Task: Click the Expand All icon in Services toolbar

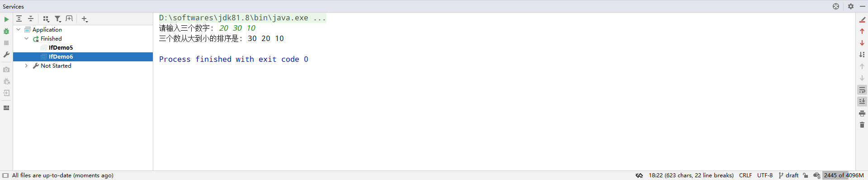Action: click(19, 18)
